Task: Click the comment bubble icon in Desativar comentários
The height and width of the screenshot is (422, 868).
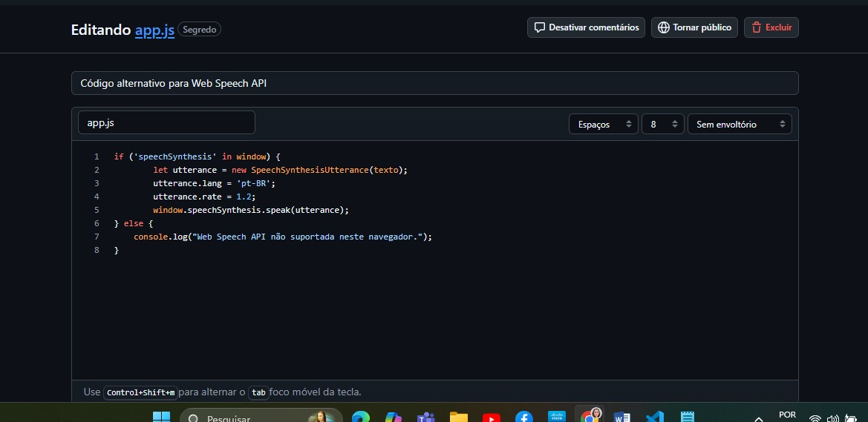Action: point(540,27)
